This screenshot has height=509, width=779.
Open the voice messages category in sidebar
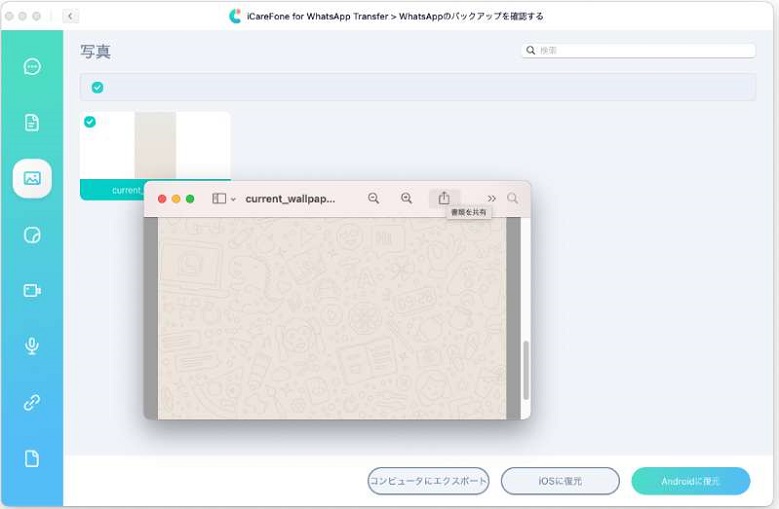coord(32,346)
